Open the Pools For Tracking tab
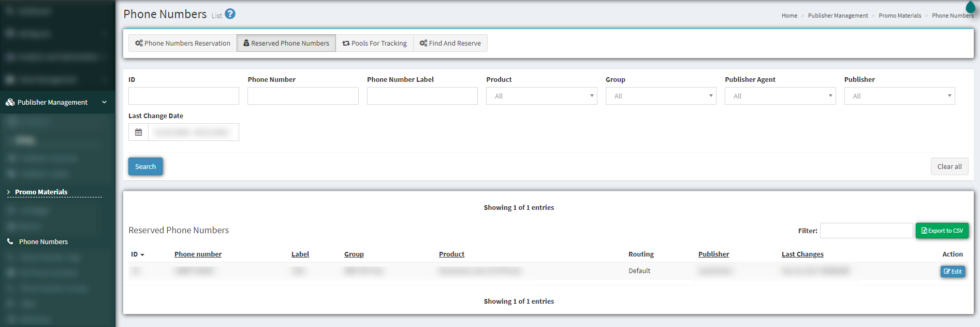The height and width of the screenshot is (327, 980). 374,43
